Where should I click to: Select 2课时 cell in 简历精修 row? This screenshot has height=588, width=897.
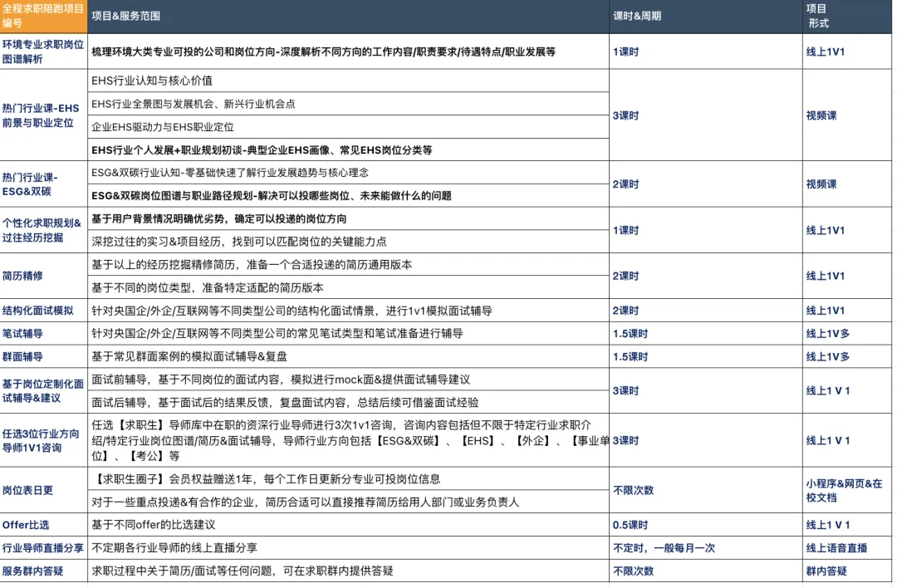[x=706, y=276]
